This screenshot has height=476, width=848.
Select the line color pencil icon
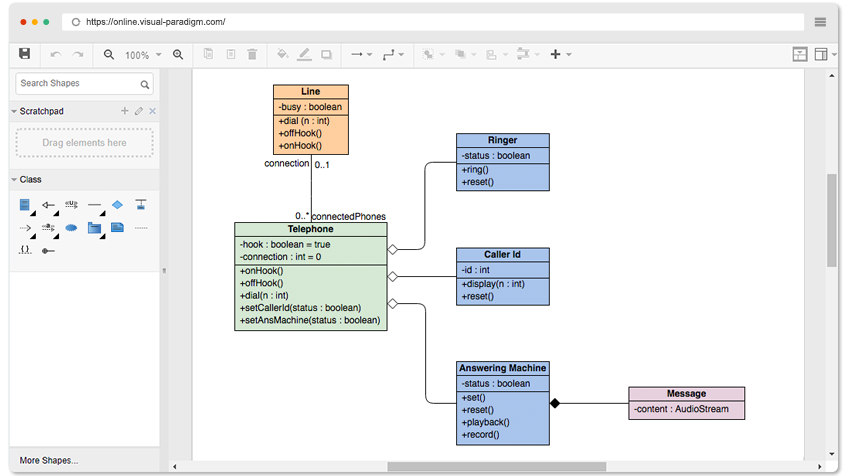(304, 54)
